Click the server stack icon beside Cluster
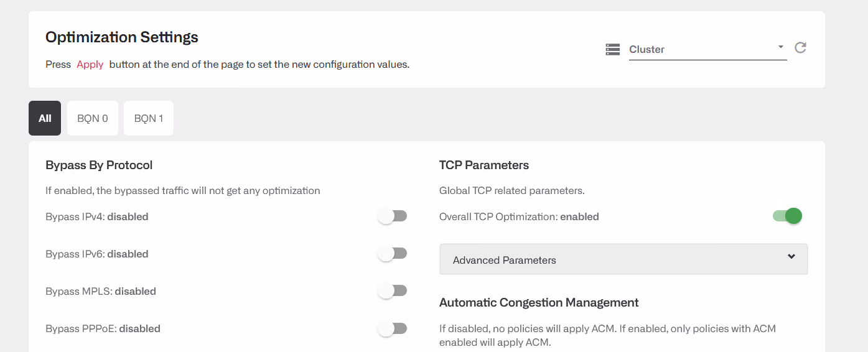 tap(613, 49)
